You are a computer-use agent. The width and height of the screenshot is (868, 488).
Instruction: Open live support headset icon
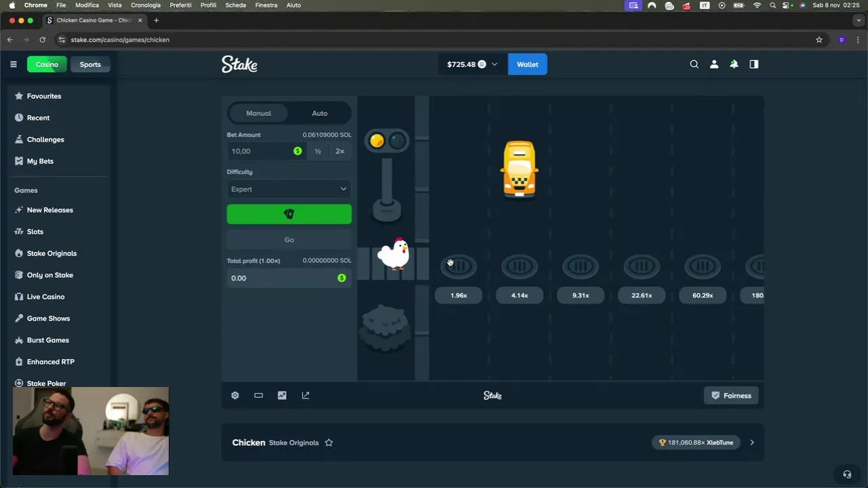click(846, 474)
